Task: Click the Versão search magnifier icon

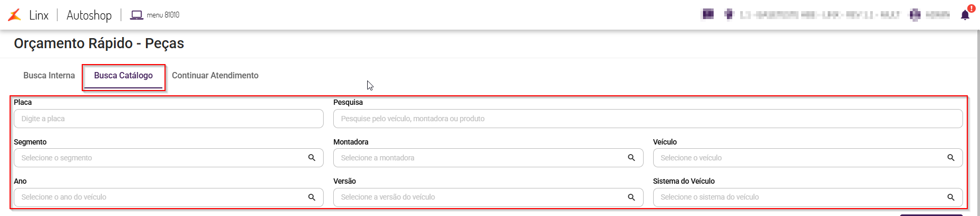Action: 631,197
